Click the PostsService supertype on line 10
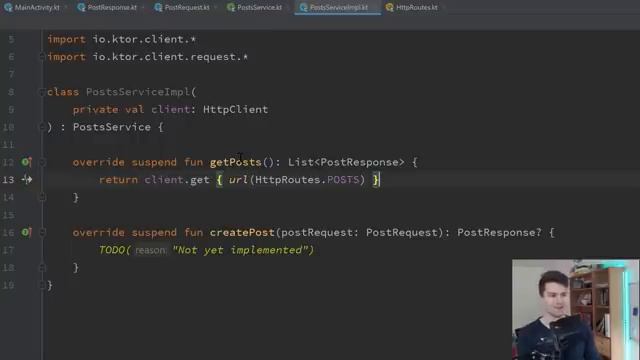This screenshot has width=640, height=360. click(111, 127)
